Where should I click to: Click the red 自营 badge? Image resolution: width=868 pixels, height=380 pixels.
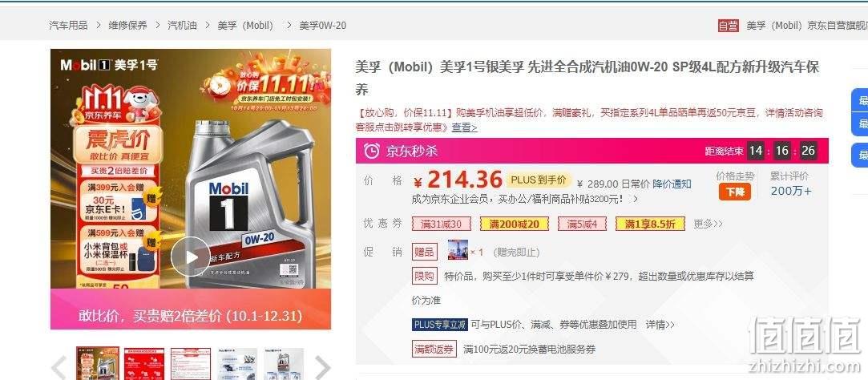(x=729, y=26)
